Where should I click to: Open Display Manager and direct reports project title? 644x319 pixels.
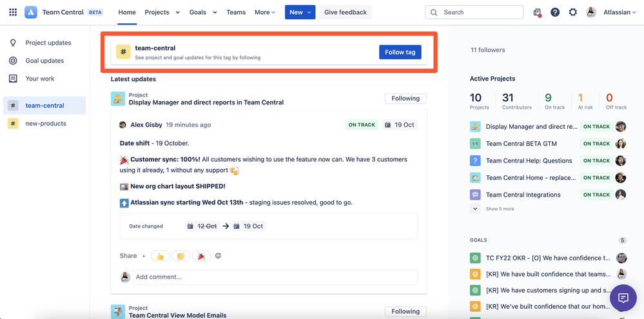click(206, 102)
